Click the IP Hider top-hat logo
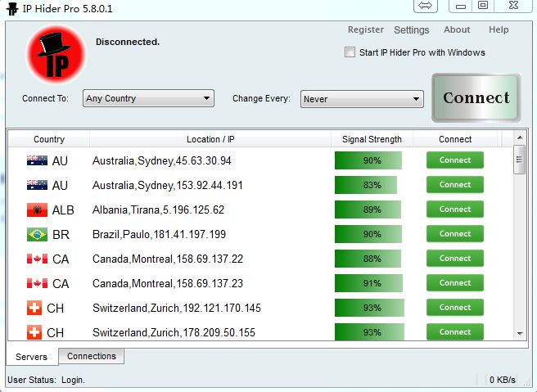537x392 pixels. click(56, 54)
